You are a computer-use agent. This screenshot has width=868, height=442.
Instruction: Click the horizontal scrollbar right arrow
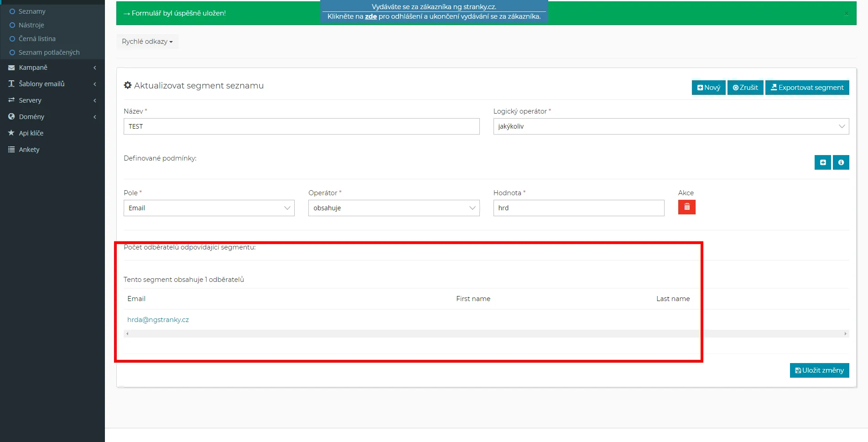tap(845, 334)
